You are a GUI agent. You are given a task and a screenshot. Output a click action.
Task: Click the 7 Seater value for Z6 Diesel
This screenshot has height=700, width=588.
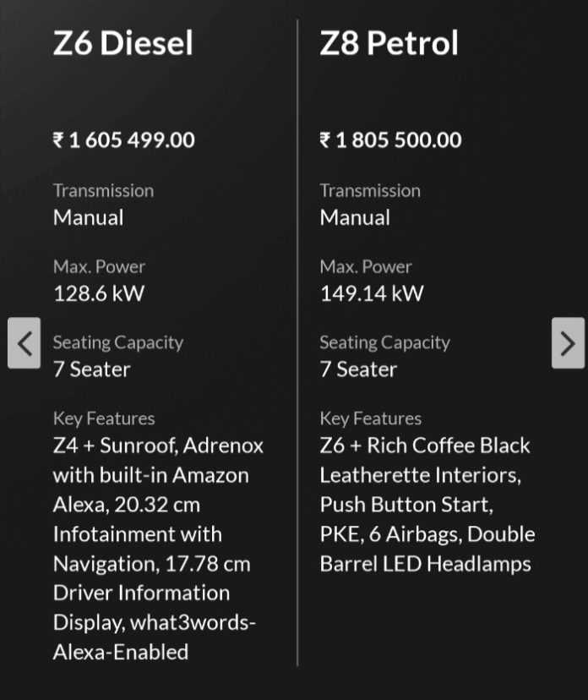[91, 370]
